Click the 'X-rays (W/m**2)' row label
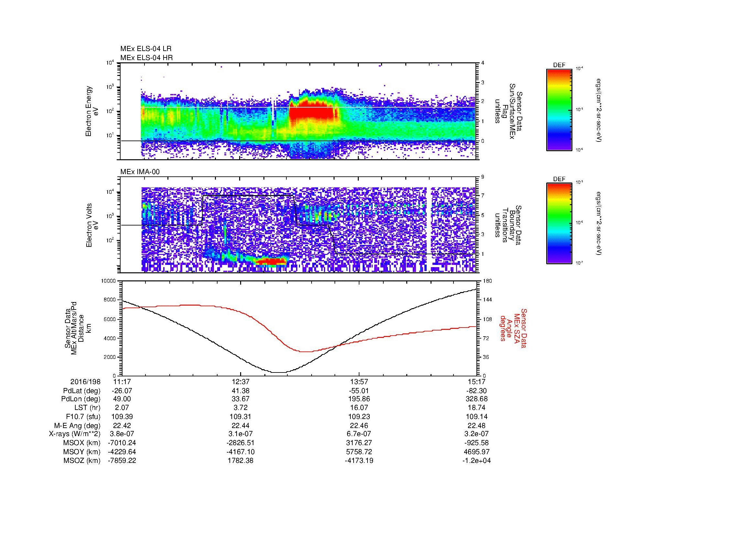 coord(74,434)
